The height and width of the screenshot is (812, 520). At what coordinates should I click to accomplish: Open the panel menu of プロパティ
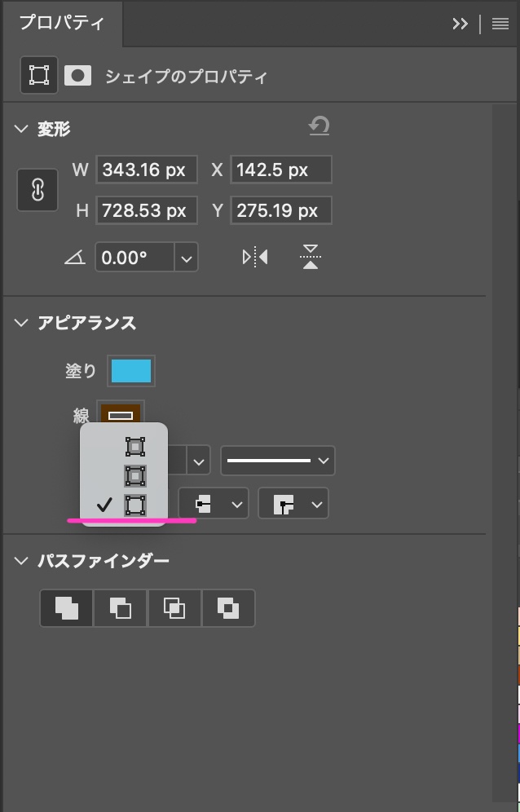point(500,23)
